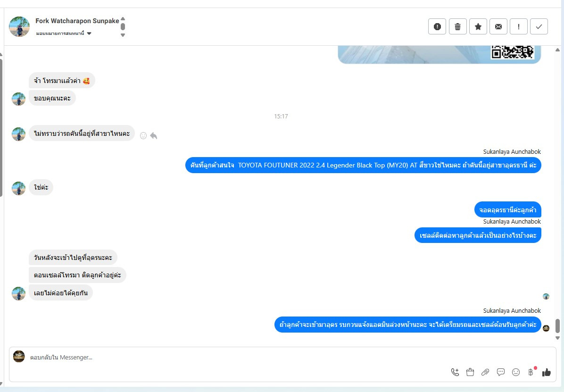React to branch question message with emoji
The width and height of the screenshot is (564, 392).
pos(143,136)
